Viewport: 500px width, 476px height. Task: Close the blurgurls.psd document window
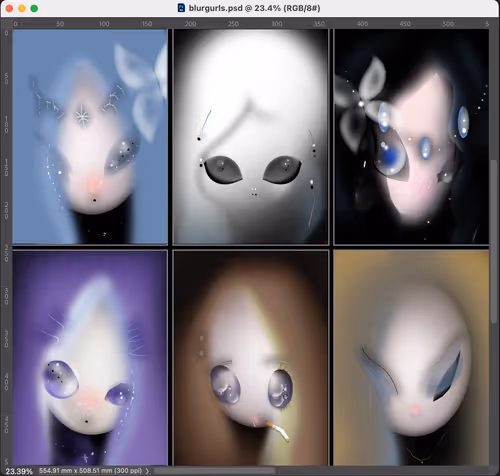(x=9, y=8)
